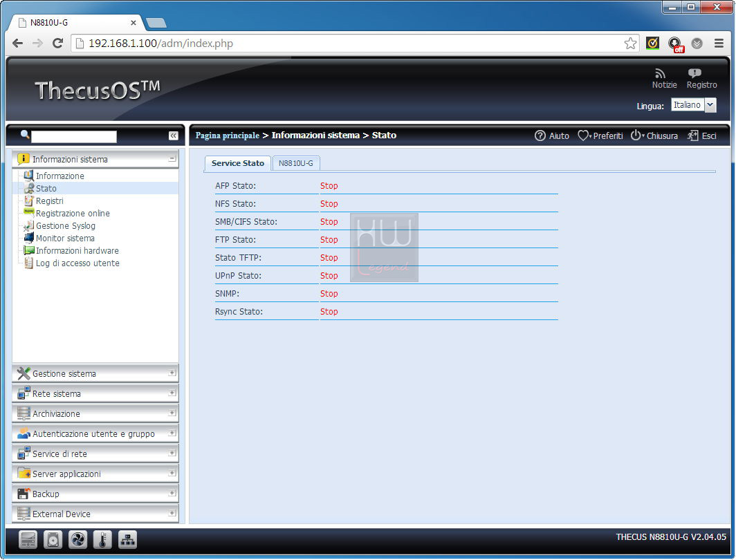Focus the sidebar search field

pos(74,136)
